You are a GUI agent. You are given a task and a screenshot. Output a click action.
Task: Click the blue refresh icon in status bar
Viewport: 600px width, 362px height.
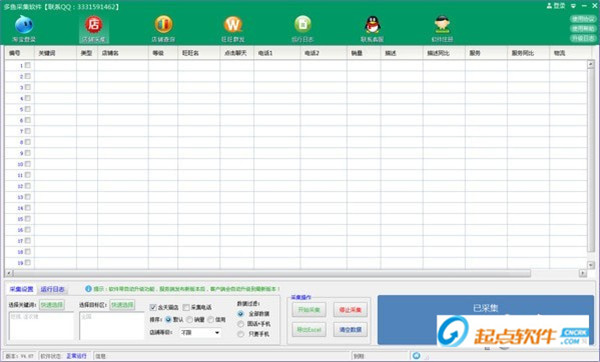pos(416,355)
